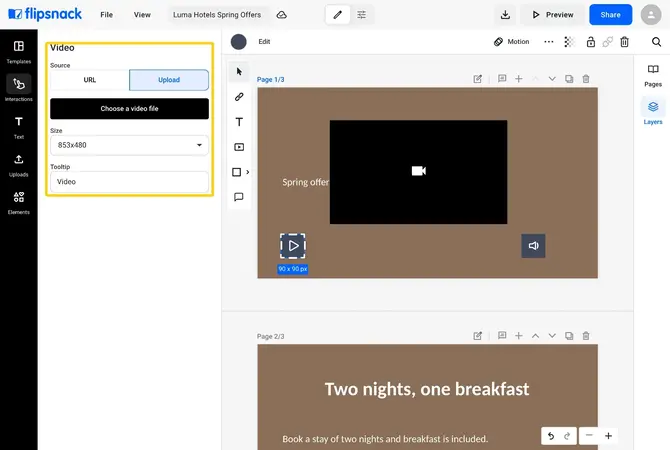
Task: Click the Flipsnack logo
Action: pos(45,15)
